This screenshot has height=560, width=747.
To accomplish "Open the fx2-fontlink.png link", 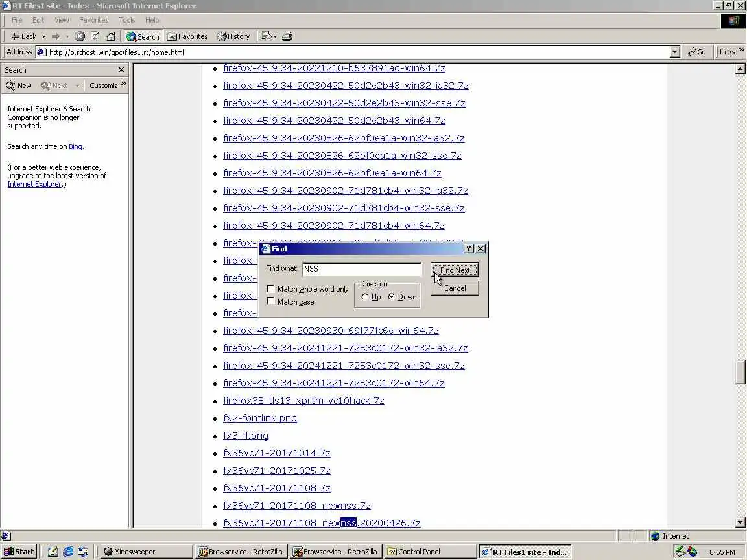I will 259,418.
